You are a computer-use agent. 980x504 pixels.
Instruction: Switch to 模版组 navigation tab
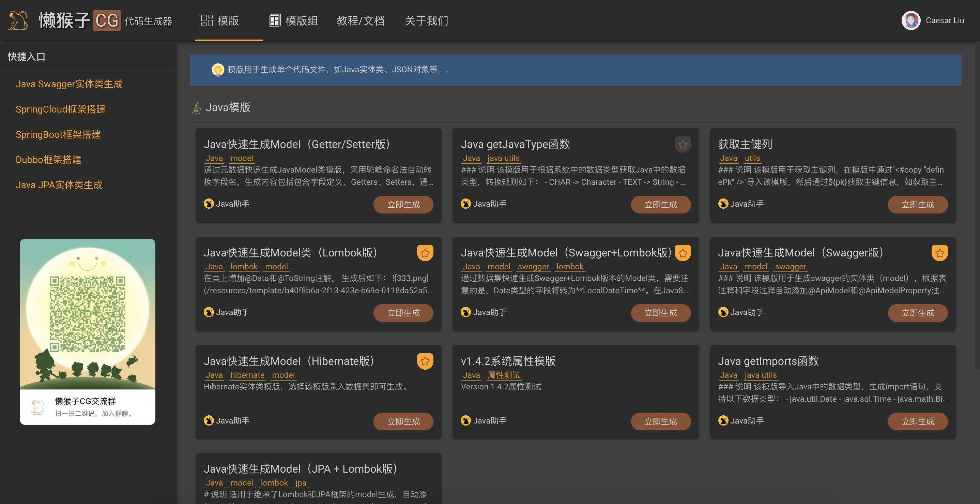point(293,20)
